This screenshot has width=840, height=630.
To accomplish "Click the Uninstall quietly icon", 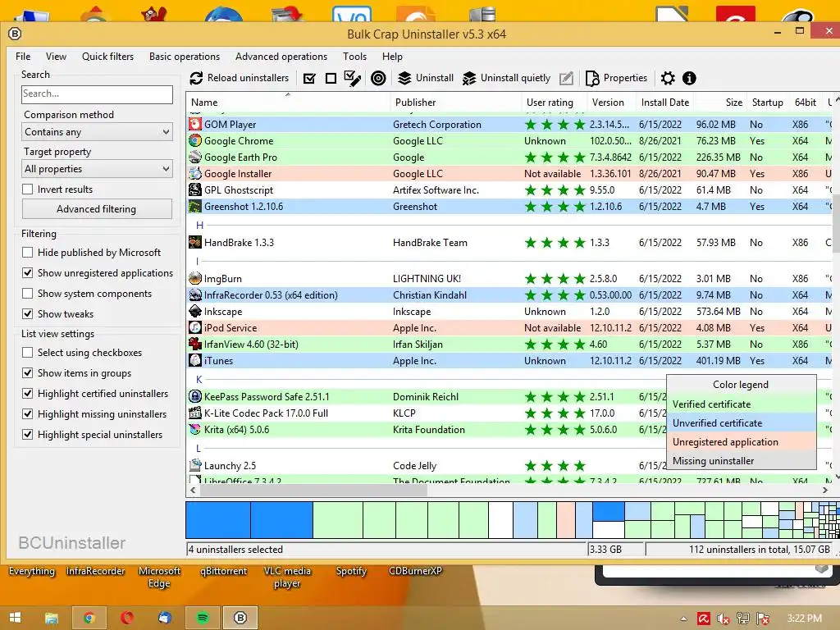I will pyautogui.click(x=468, y=78).
